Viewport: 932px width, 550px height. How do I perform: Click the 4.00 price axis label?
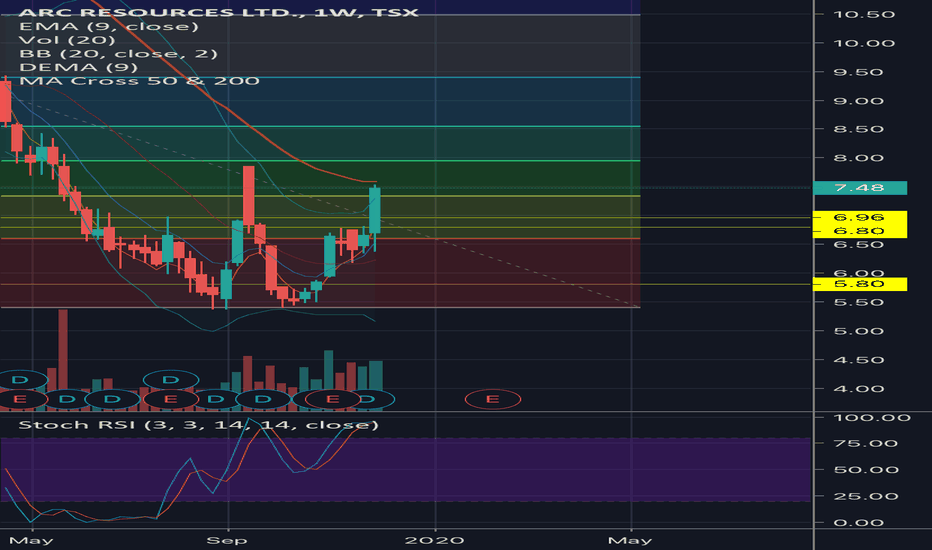(x=858, y=389)
